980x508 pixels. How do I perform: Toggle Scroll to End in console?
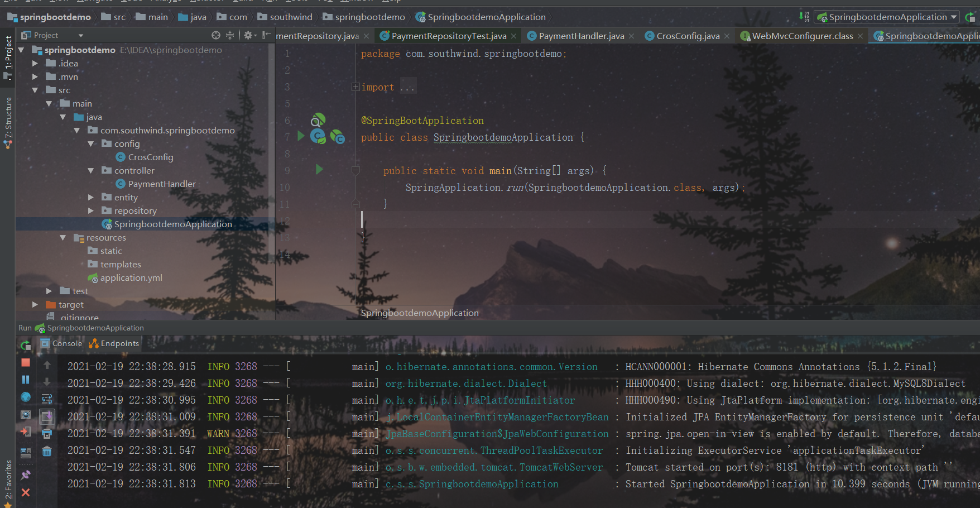pos(47,416)
